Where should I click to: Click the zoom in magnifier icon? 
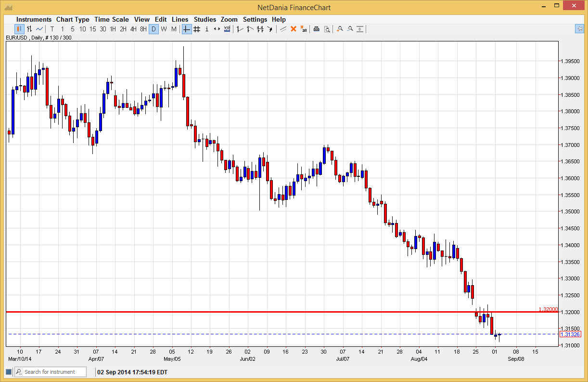(339, 29)
